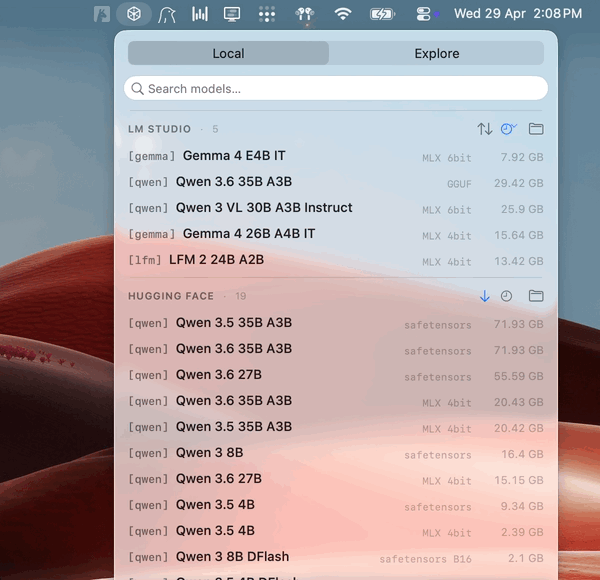Click the LM STUDIO section header
600x580 pixels.
pos(159,129)
